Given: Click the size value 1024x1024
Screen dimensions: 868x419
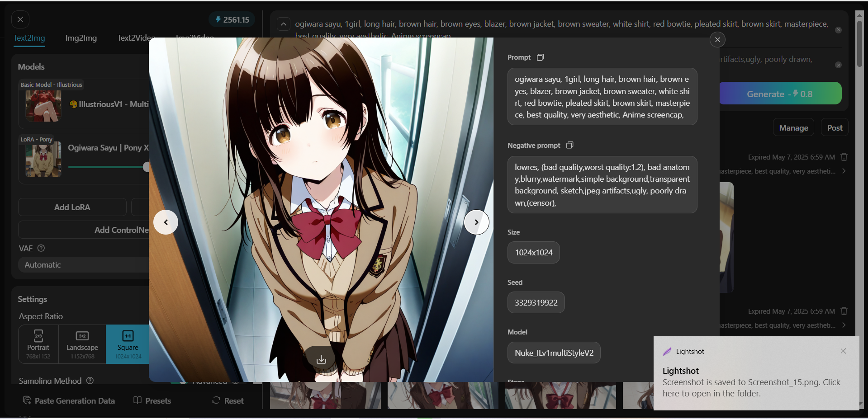Looking at the screenshot, I should (534, 253).
